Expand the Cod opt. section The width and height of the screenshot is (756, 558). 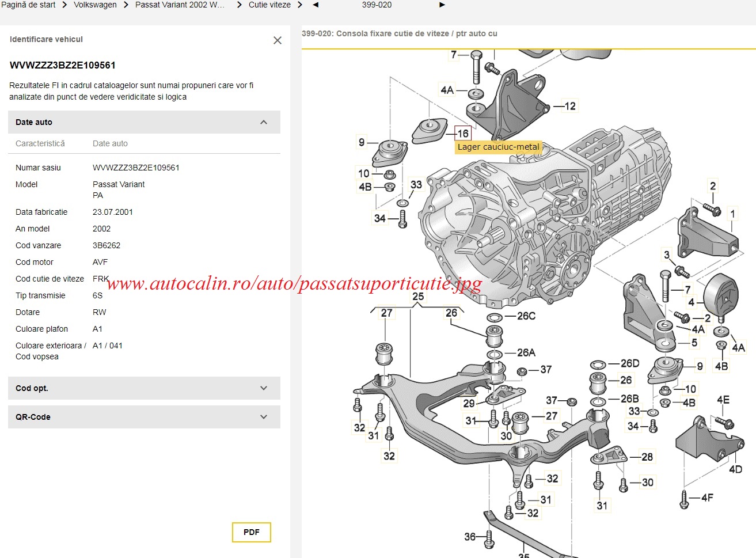pyautogui.click(x=264, y=388)
